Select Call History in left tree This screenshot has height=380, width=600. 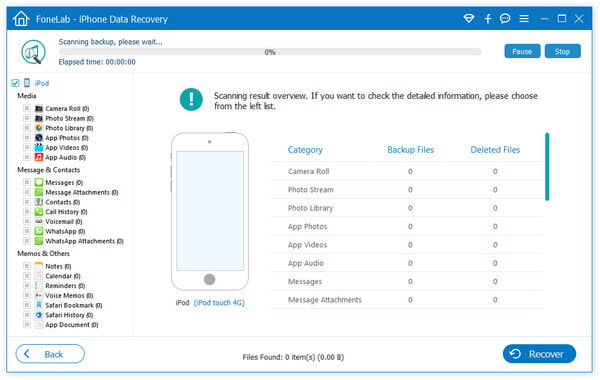66,212
